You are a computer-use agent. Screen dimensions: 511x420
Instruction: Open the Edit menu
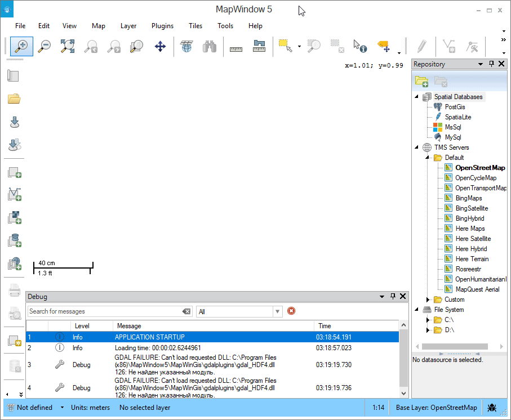(44, 26)
